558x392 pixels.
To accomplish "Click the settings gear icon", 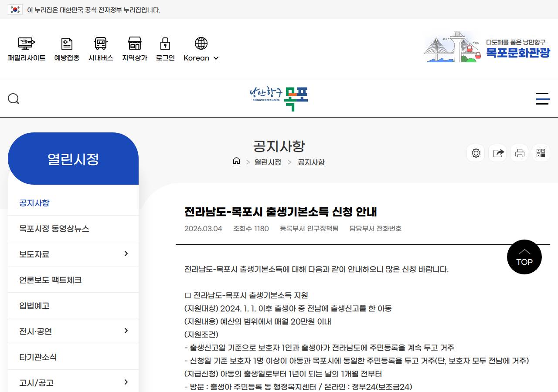I will 476,153.
